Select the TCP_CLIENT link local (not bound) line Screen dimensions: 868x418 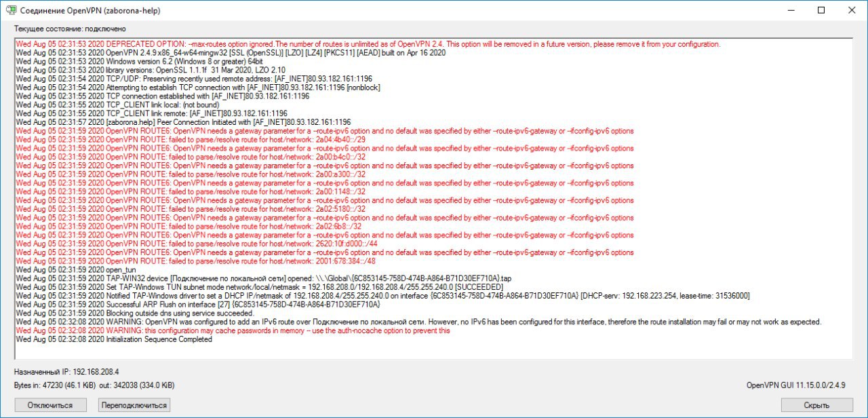point(117,105)
